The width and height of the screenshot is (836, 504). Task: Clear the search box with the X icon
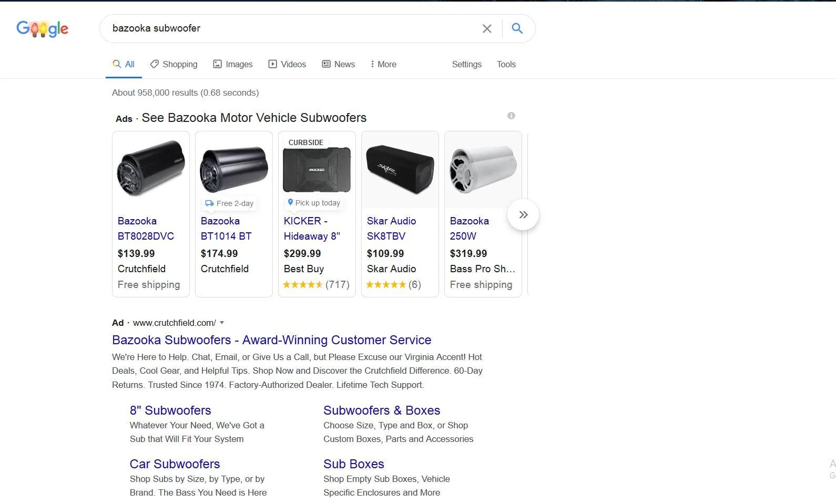(x=487, y=28)
